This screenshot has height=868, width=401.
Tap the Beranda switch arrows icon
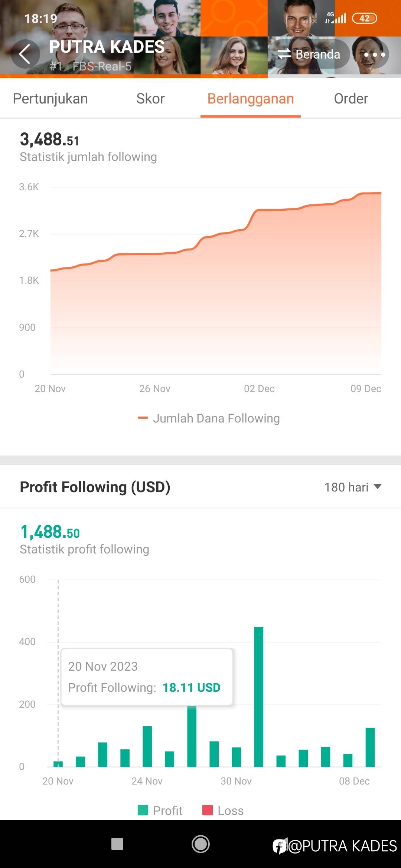coord(284,54)
